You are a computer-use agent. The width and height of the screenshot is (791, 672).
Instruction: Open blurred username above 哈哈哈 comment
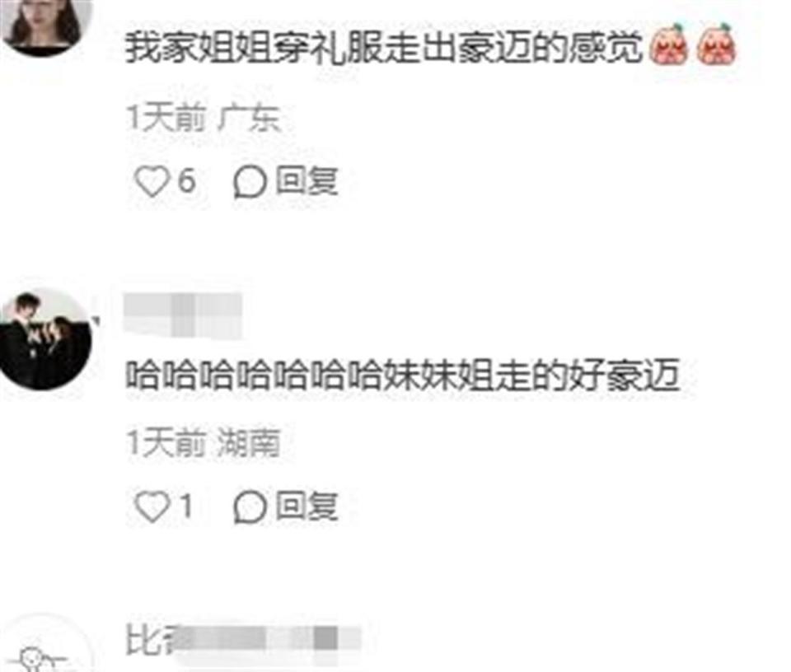(x=183, y=315)
